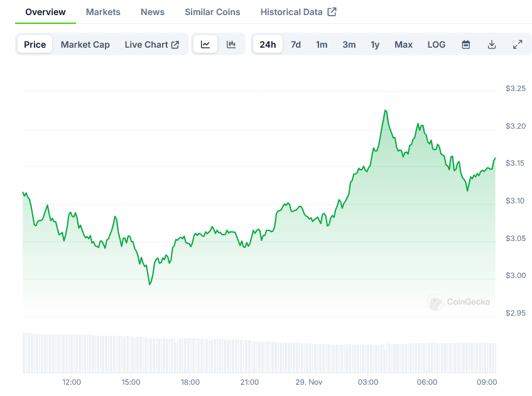Download the chart data
532x396 pixels.
click(x=492, y=45)
